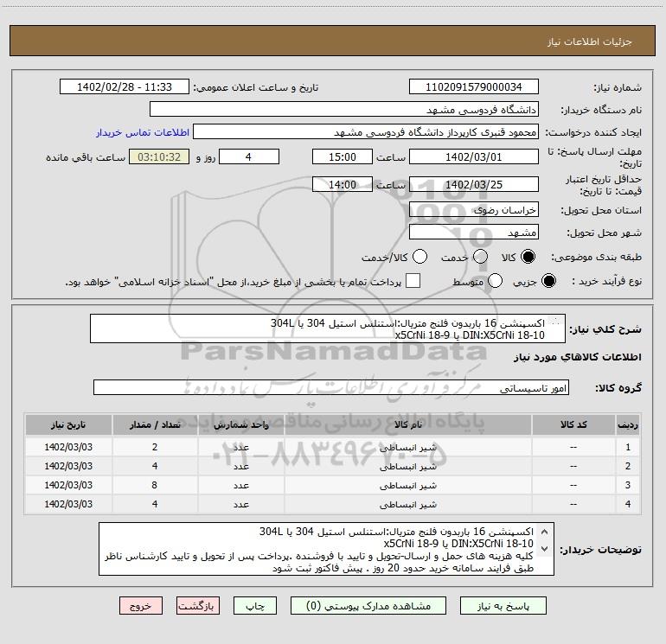Click quantity 2 in row 1
666x644 pixels.
(155, 447)
